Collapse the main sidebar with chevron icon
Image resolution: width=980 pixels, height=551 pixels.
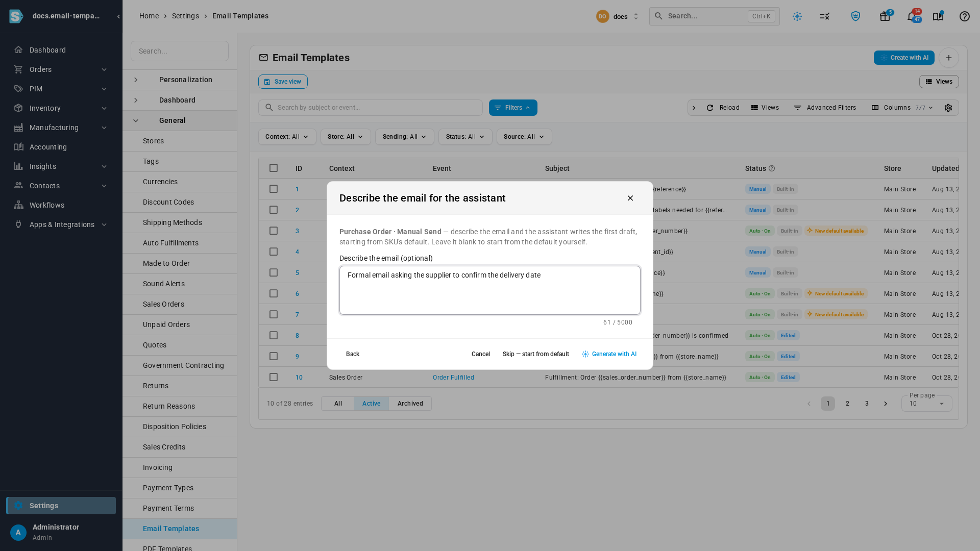point(118,16)
